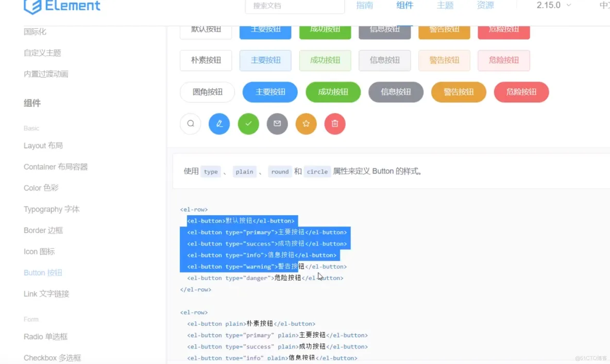Click the 圆角按钮 rounded default button
The height and width of the screenshot is (364, 610).
click(x=207, y=92)
